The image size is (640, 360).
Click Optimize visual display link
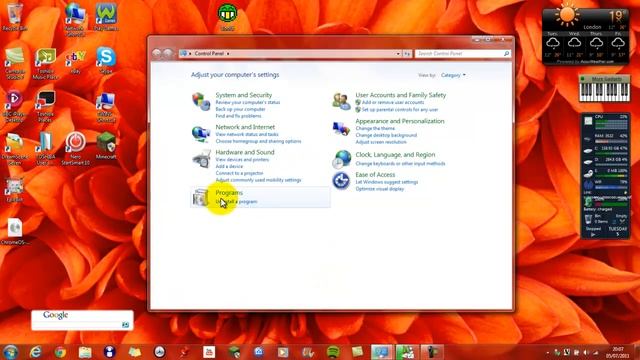(x=380, y=189)
